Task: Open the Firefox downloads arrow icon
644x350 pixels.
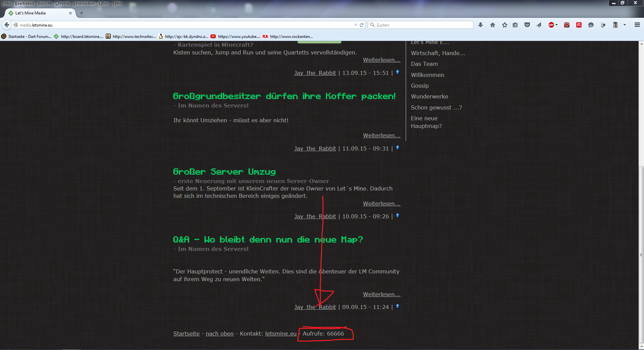Action: pos(481,25)
